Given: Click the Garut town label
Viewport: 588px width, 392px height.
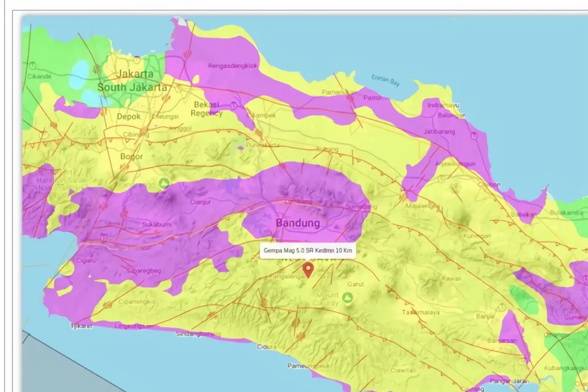Looking at the screenshot, I should [x=356, y=284].
